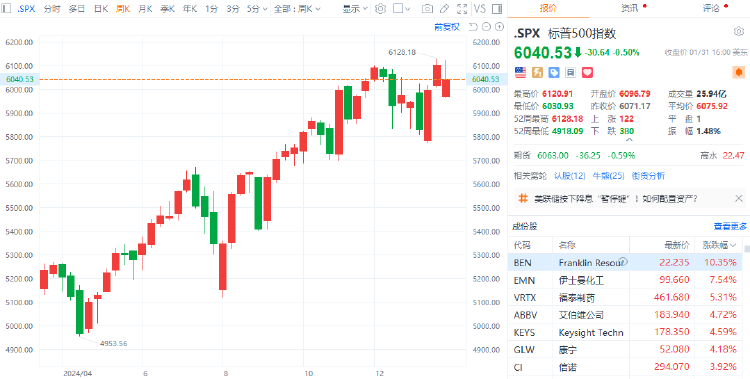Open the 5分 interval dropdown
The width and height of the screenshot is (750, 379).
(257, 9)
